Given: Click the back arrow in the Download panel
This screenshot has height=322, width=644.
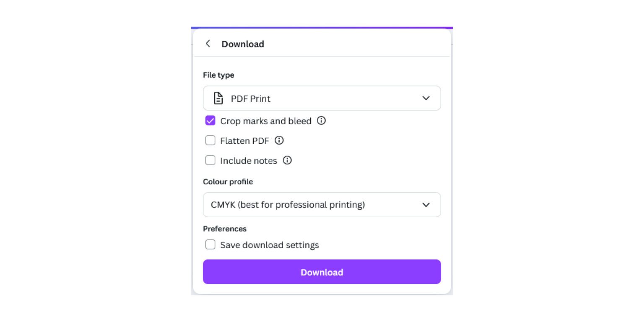Looking at the screenshot, I should click(208, 43).
